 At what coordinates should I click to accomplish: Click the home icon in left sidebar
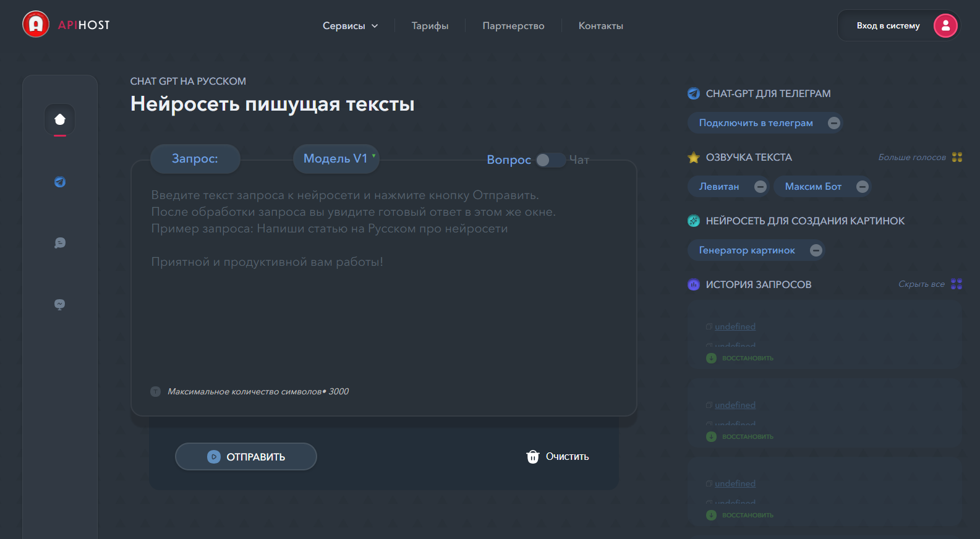click(x=60, y=119)
